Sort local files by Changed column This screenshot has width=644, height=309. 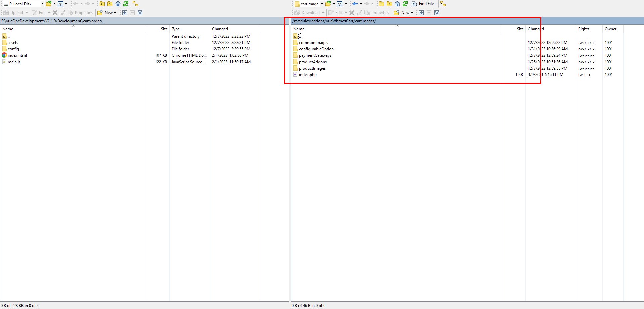[220, 29]
